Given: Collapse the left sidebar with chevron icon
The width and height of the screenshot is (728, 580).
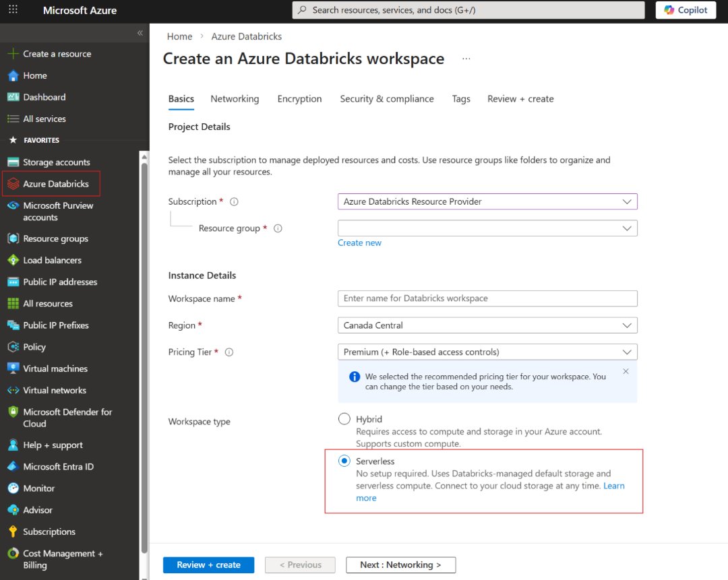Looking at the screenshot, I should [140, 33].
